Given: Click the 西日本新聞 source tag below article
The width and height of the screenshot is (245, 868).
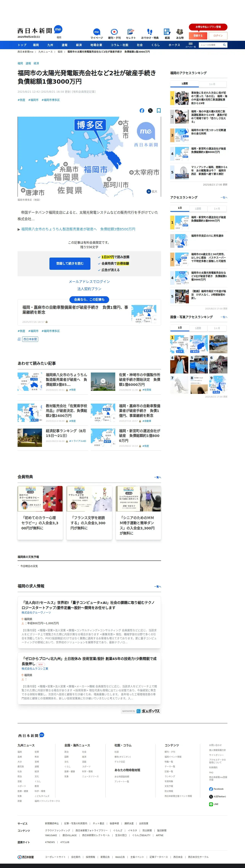Looking at the screenshot, I should (x=30, y=339).
